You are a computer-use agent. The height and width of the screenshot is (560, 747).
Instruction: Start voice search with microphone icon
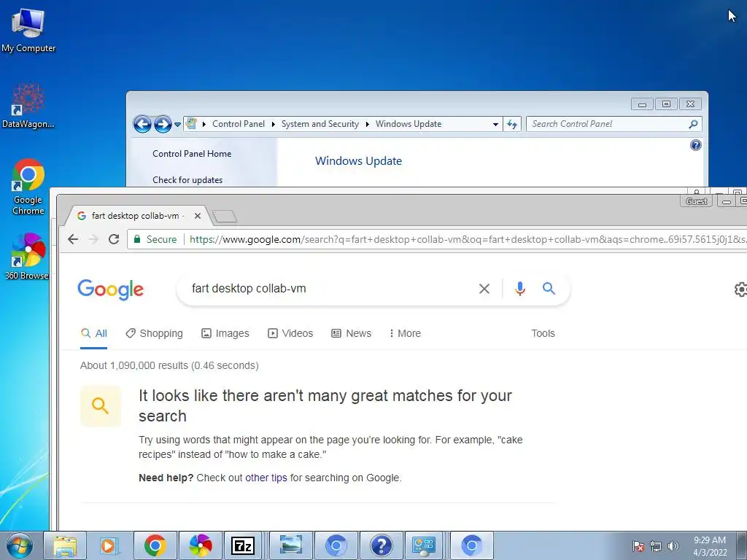point(519,289)
